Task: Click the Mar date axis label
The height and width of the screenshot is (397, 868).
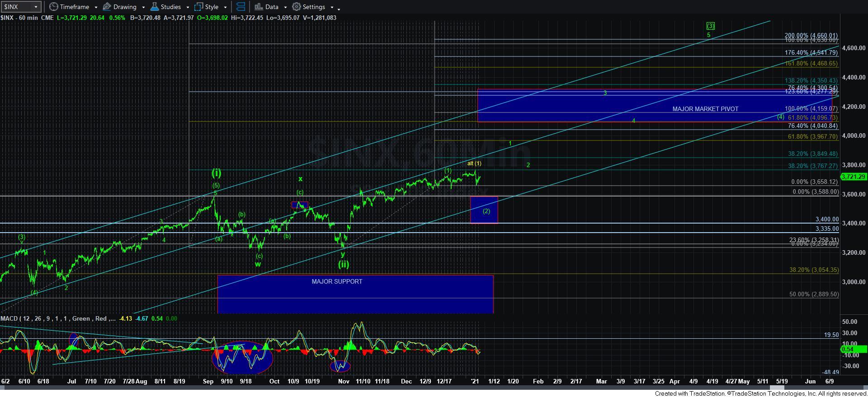Action: click(x=601, y=381)
